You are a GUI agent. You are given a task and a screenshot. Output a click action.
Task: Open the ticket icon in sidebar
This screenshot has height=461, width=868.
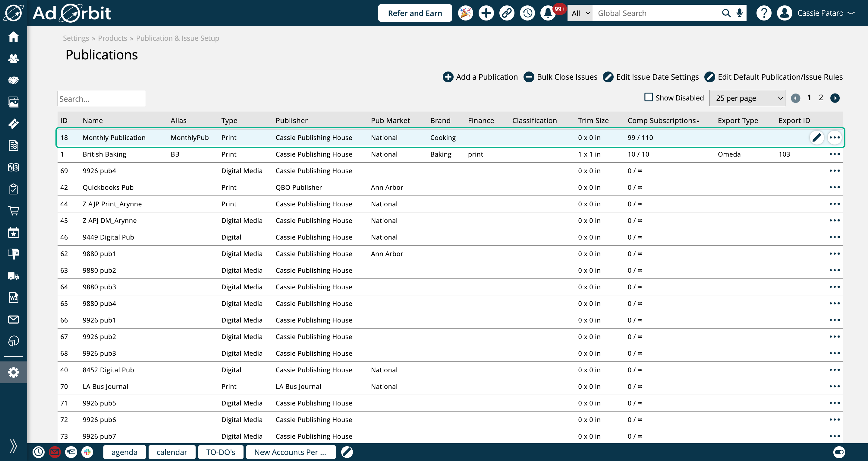tap(14, 124)
